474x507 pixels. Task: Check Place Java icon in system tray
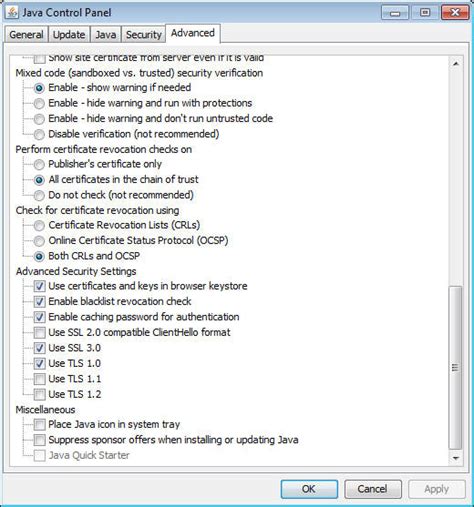39,424
